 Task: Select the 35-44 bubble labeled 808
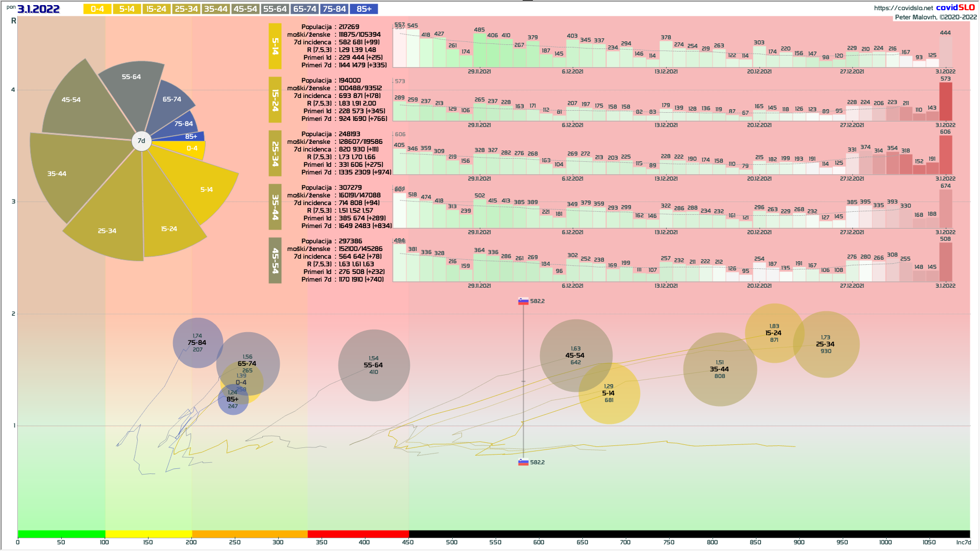coord(720,369)
